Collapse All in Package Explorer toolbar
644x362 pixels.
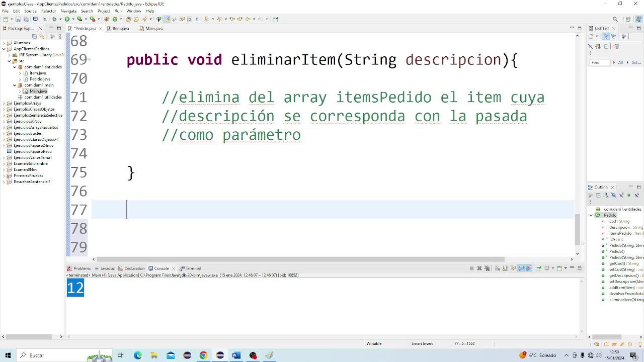[x=34, y=36]
